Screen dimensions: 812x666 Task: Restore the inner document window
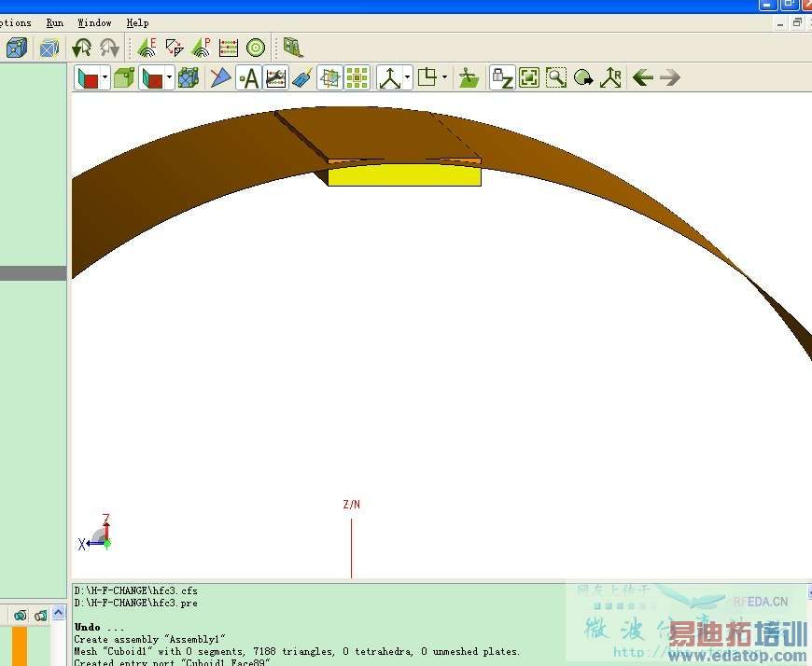797,22
